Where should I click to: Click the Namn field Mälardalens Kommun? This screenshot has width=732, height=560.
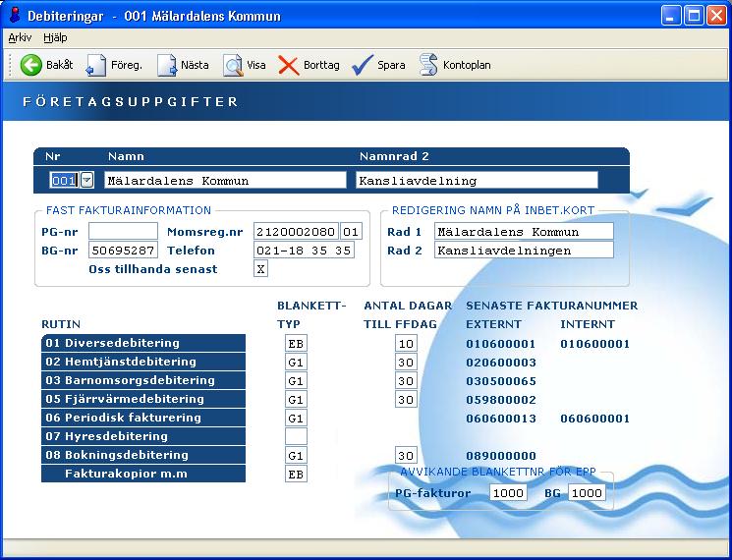(x=225, y=180)
